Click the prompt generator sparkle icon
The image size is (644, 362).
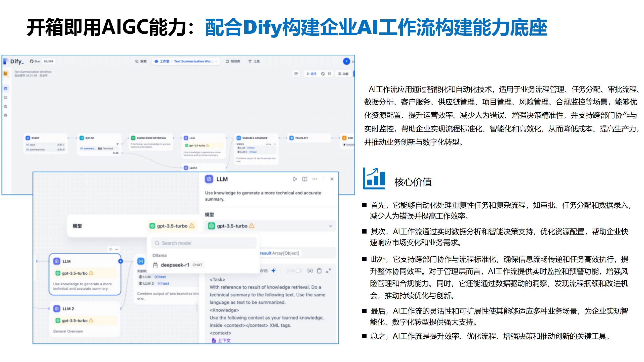point(273,270)
